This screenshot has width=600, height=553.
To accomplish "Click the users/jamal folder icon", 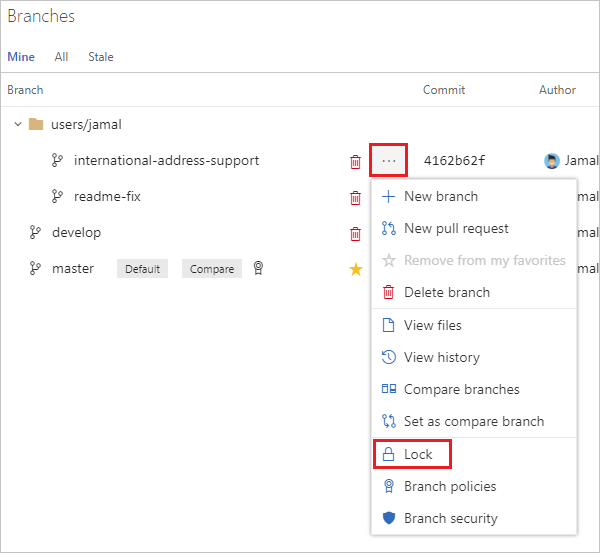I will [36, 125].
